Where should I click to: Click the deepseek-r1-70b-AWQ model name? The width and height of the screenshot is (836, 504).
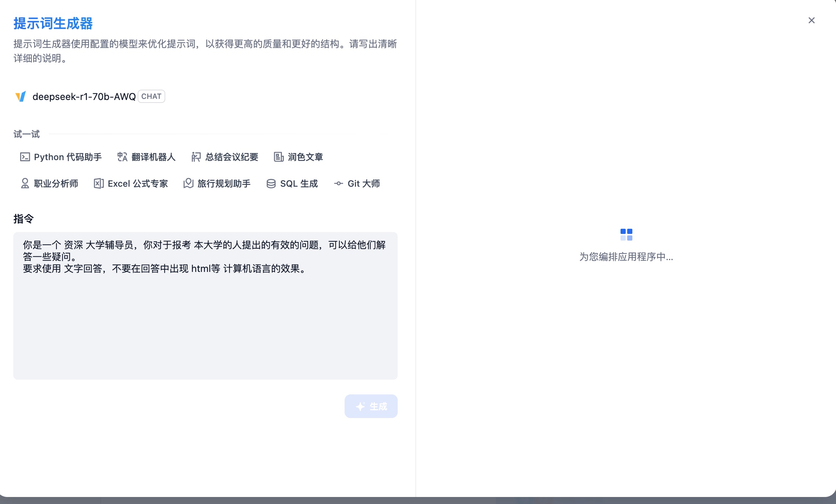click(x=84, y=97)
